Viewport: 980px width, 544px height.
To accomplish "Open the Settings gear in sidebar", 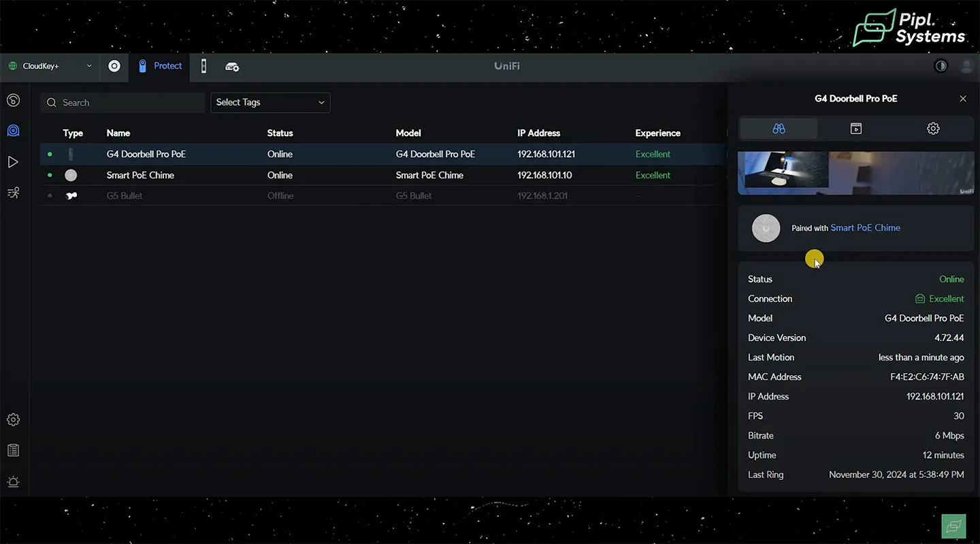I will click(x=13, y=419).
